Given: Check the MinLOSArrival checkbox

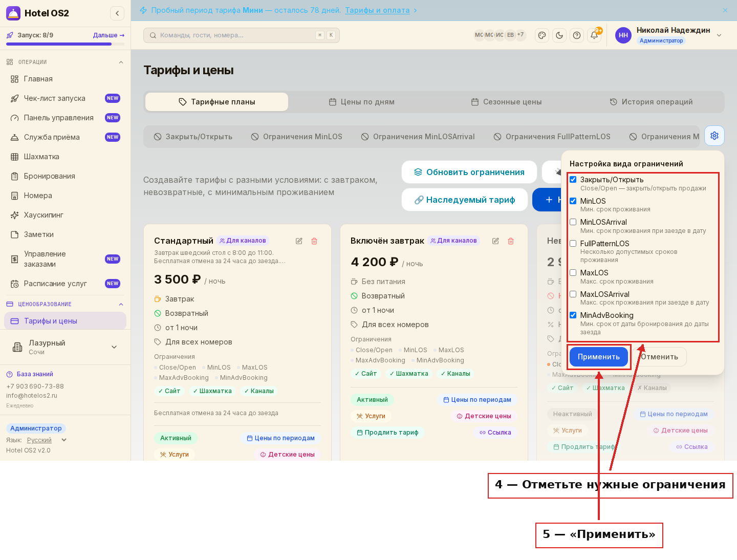Looking at the screenshot, I should (x=573, y=222).
